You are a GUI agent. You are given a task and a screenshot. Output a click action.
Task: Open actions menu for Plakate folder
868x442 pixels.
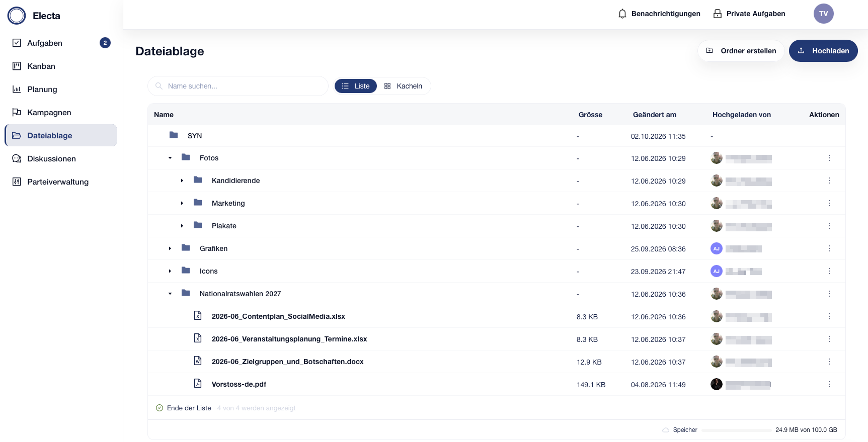tap(829, 226)
